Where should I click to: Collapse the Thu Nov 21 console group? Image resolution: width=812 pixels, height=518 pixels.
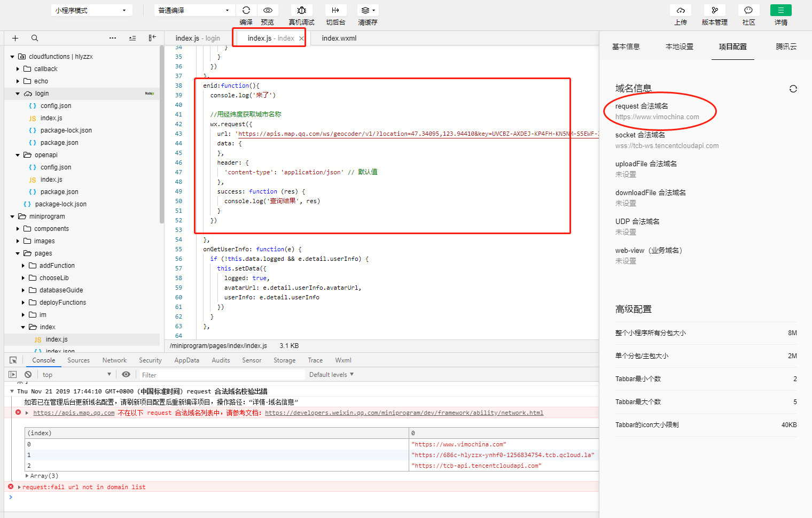[x=12, y=391]
